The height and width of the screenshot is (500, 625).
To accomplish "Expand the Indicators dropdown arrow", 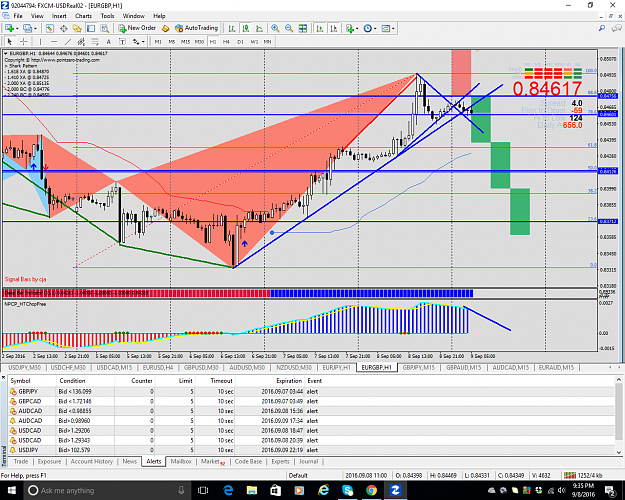I will tap(357, 28).
